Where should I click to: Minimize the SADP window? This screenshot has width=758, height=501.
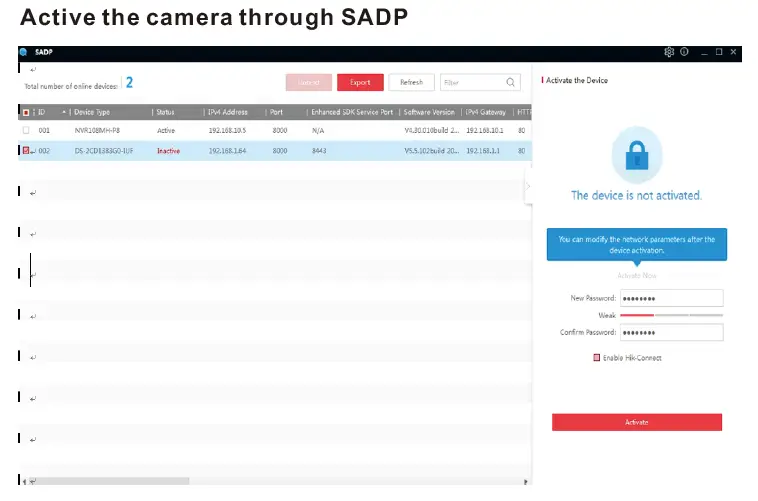point(704,52)
